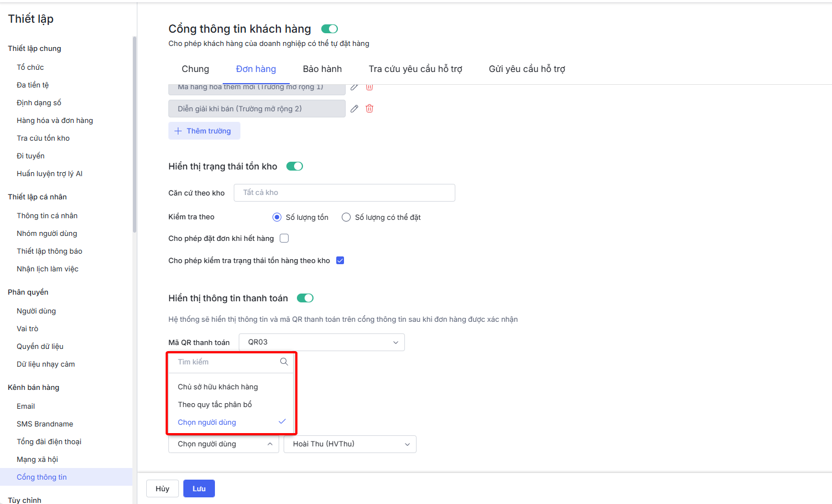Viewport: 832px width, 504px height.
Task: Edit the Diễn giải khi bán field
Action: click(x=355, y=109)
